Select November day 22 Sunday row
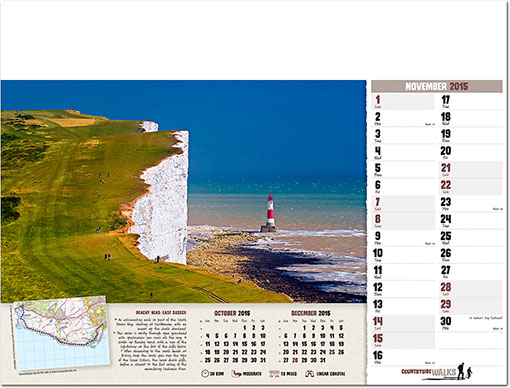Image resolution: width=510 pixels, height=388 pixels. coord(471,186)
